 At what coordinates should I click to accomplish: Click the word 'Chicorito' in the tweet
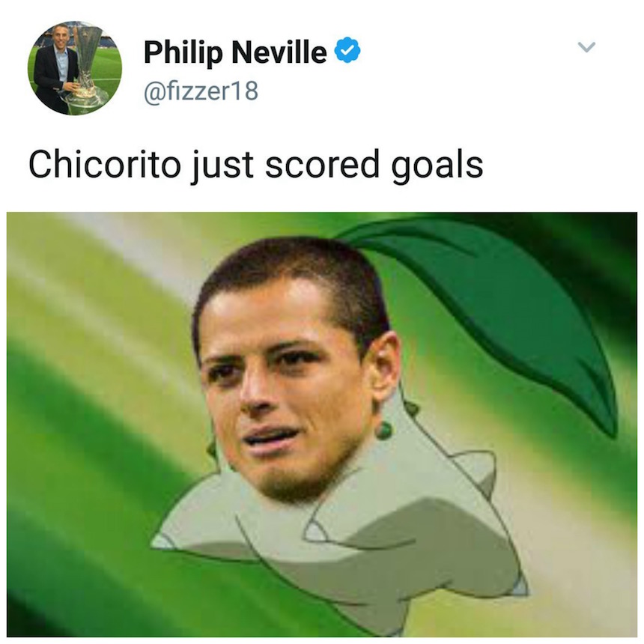coord(104,164)
